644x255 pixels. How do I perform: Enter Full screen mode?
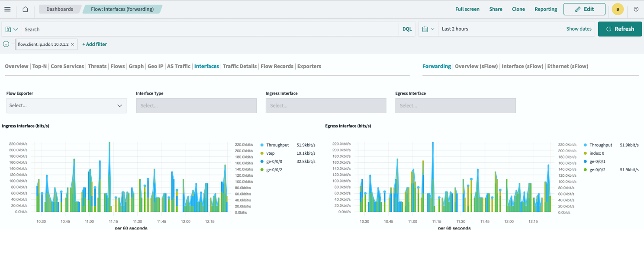tap(467, 9)
